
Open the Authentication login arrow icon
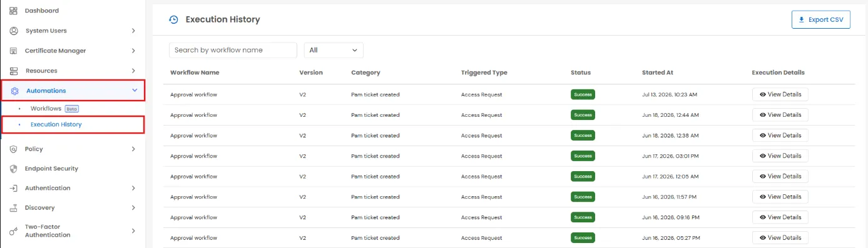[x=13, y=188]
